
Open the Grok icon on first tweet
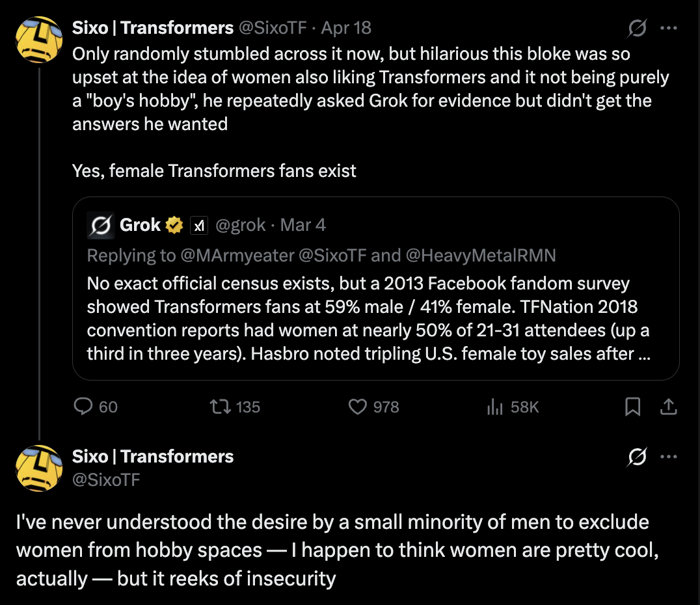click(637, 28)
